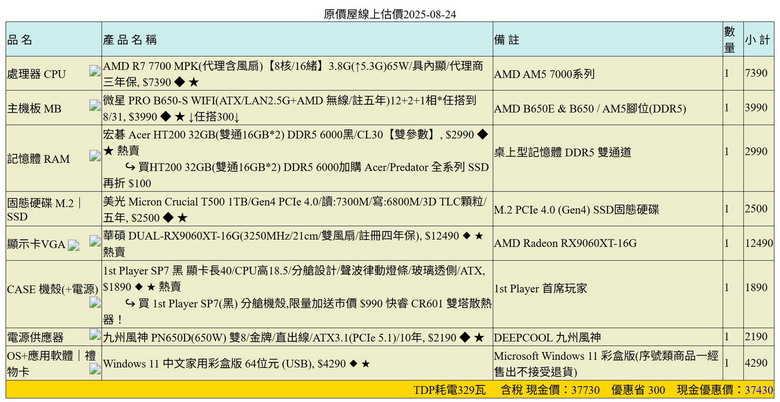Click the image icon in the 電源供應器 row

point(95,334)
